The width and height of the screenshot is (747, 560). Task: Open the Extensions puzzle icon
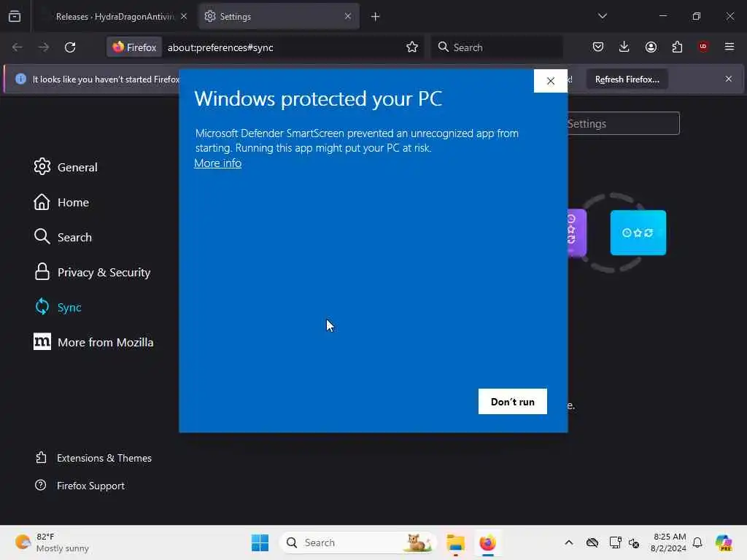(x=677, y=47)
